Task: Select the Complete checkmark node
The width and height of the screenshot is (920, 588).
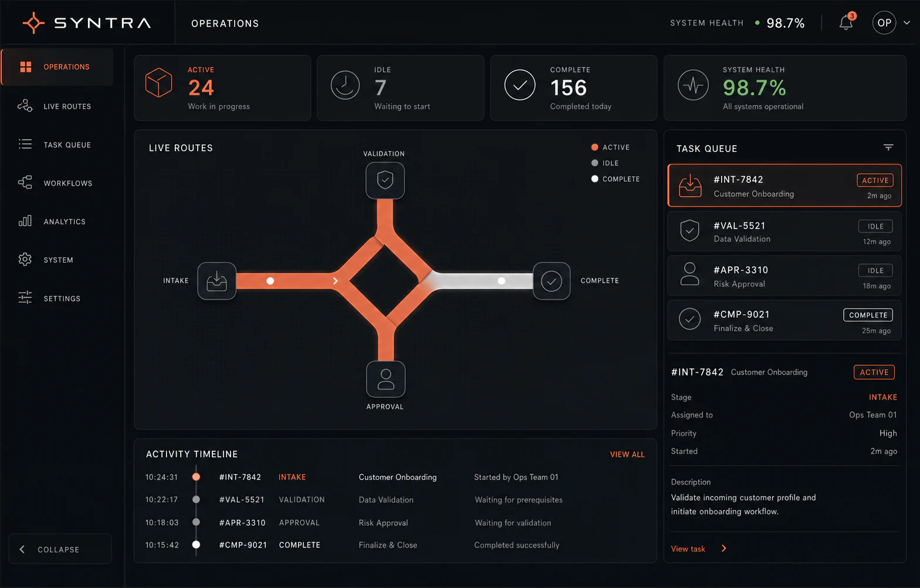Action: point(552,281)
